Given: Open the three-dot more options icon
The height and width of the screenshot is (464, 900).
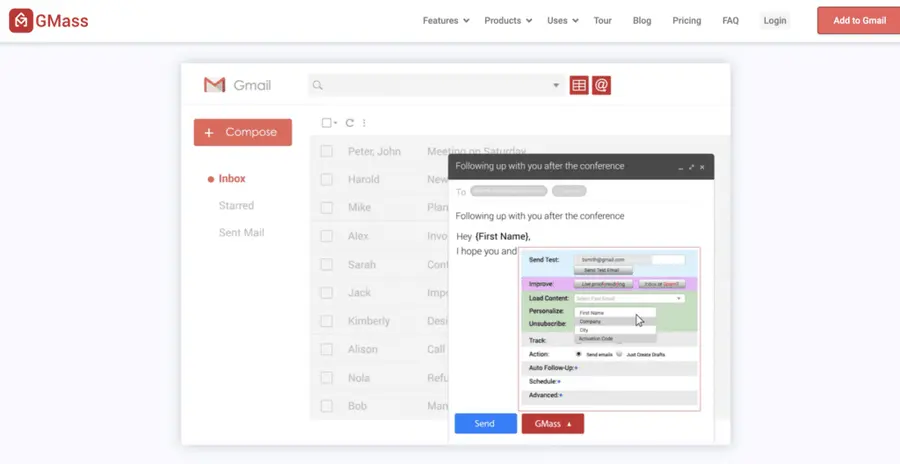Looking at the screenshot, I should pyautogui.click(x=364, y=123).
